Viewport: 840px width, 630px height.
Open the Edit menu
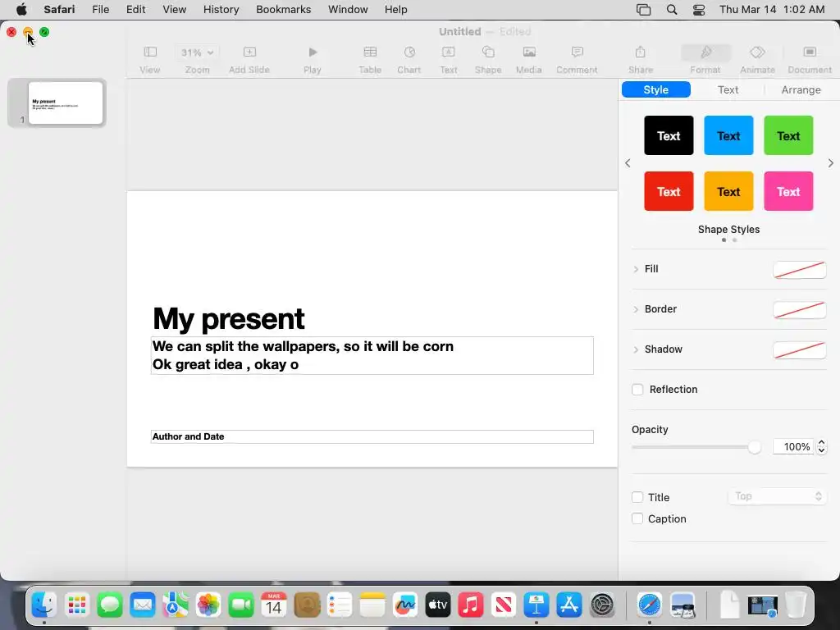(x=136, y=10)
